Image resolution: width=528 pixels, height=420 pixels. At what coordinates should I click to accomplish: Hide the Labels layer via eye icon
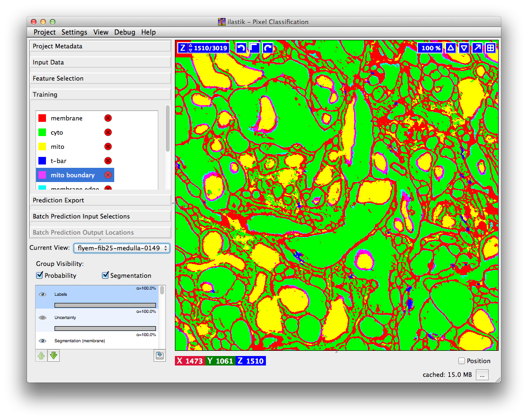[x=43, y=294]
